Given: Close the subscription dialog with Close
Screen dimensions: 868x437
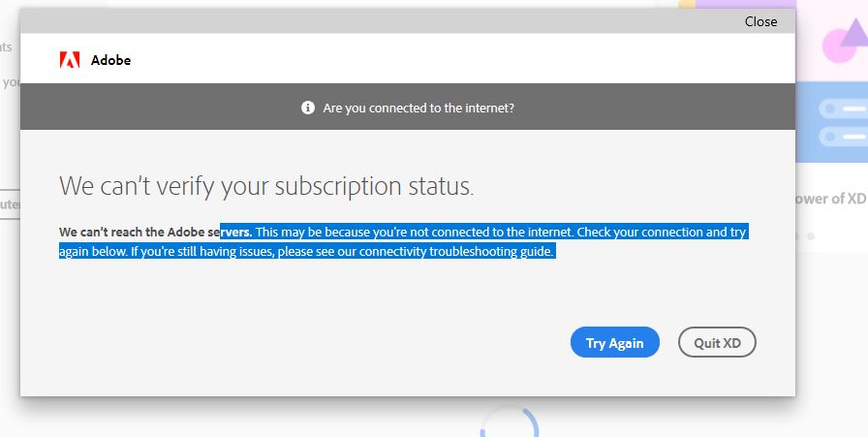Looking at the screenshot, I should [760, 21].
